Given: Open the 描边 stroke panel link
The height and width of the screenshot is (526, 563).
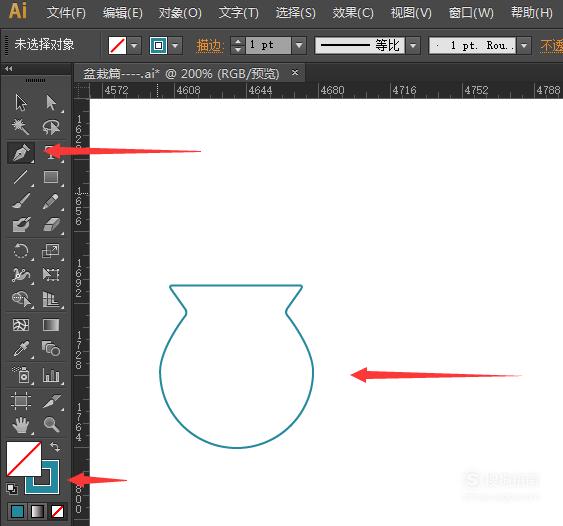Looking at the screenshot, I should tap(210, 46).
